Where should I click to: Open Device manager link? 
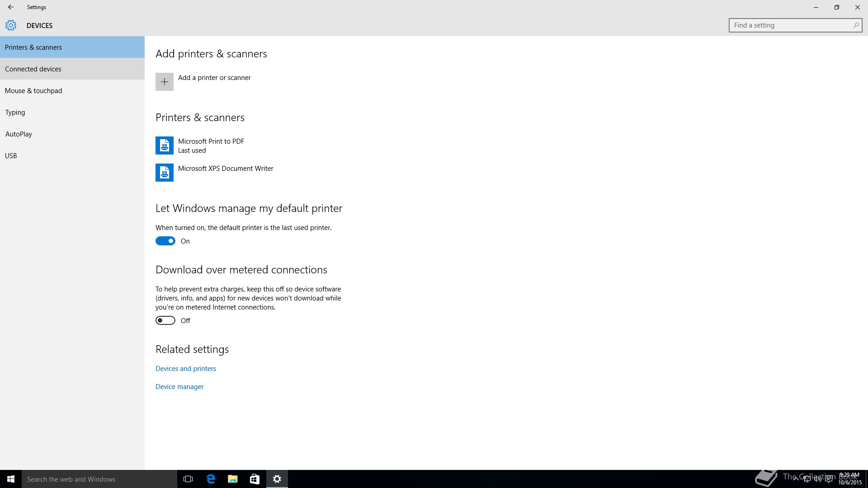(179, 387)
